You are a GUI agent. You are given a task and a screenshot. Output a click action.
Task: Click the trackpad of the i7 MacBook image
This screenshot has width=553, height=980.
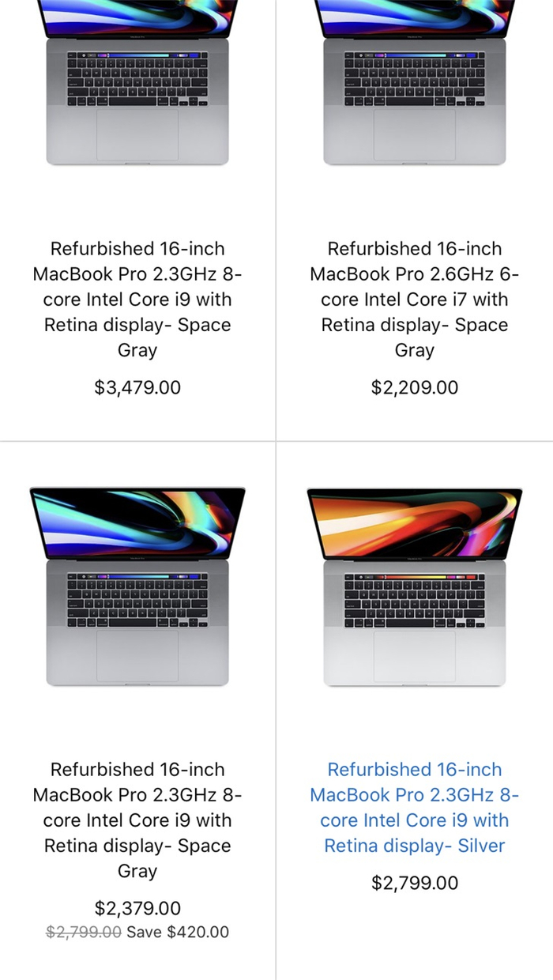tap(414, 134)
